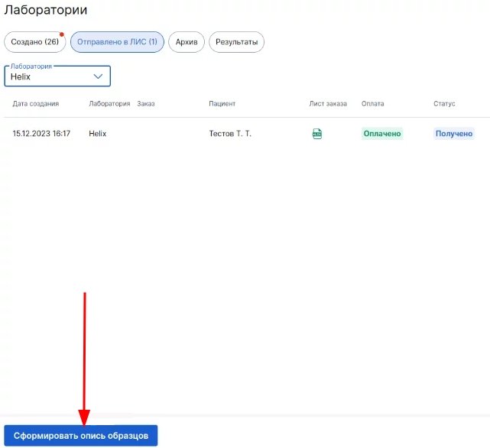Click the Получено status badge

pyautogui.click(x=454, y=134)
